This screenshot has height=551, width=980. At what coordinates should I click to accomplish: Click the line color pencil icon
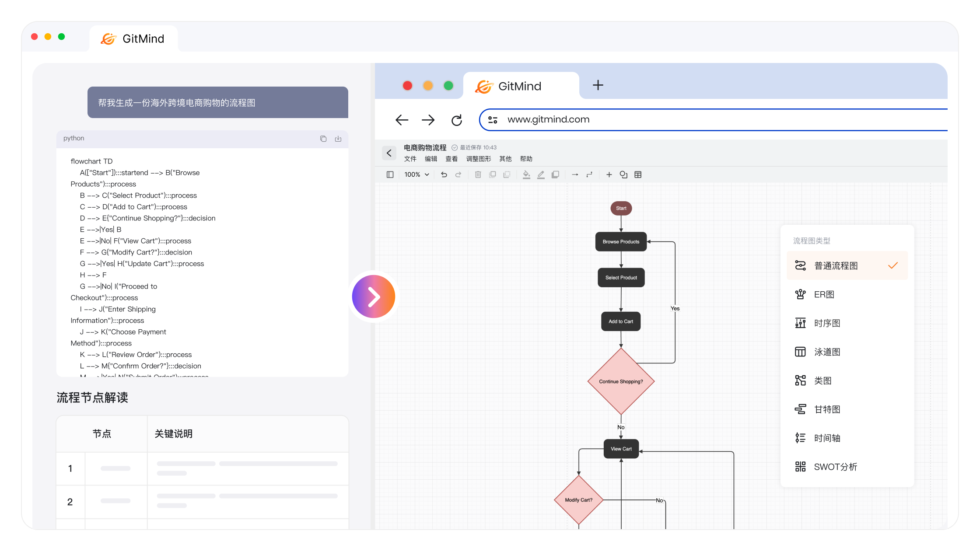(x=541, y=174)
